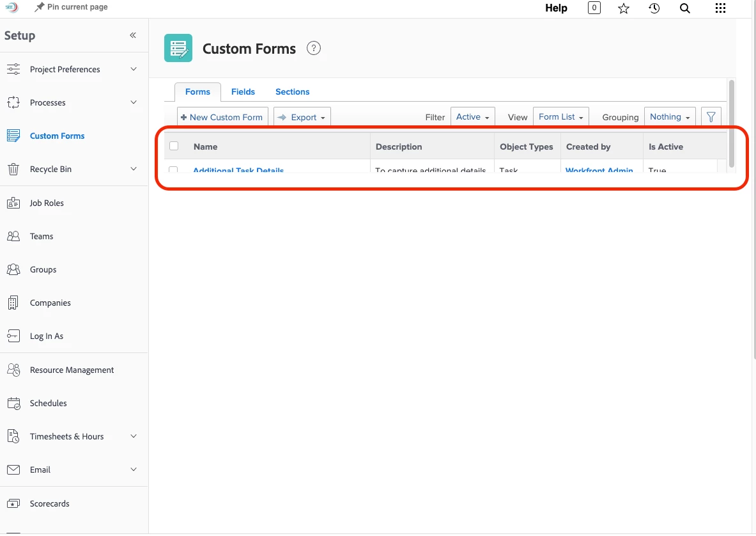756x536 pixels.
Task: Click the Custom Forms sidebar icon
Action: pyautogui.click(x=13, y=136)
